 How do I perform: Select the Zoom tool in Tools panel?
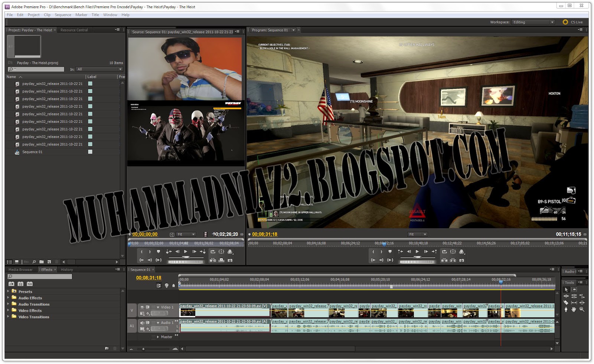582,309
